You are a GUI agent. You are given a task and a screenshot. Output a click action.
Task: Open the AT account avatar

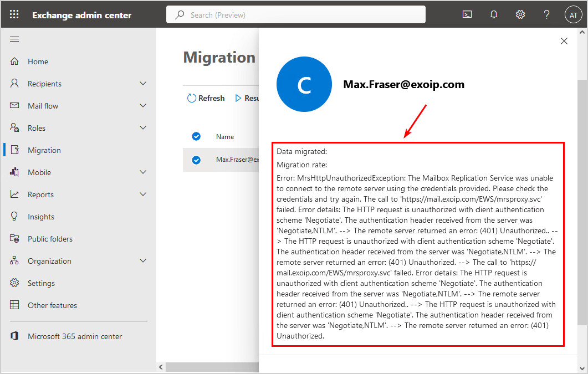tap(573, 15)
